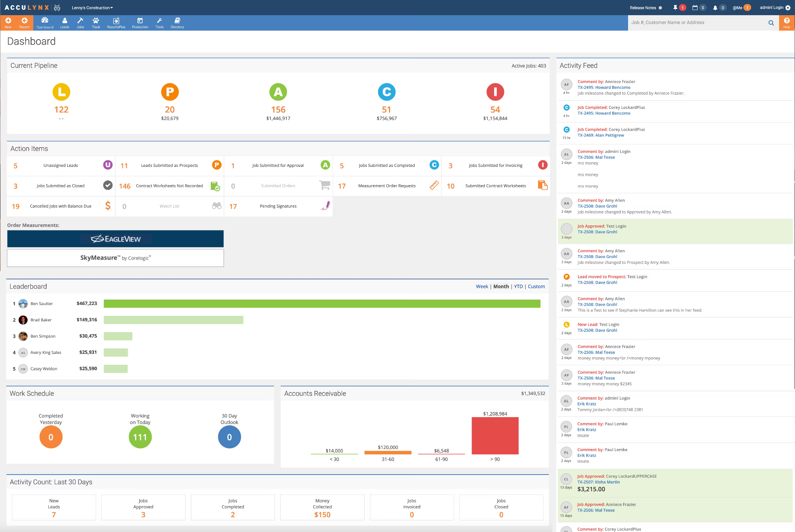The image size is (795, 532).
Task: Open the Dashboard icon panel
Action: tap(46, 23)
